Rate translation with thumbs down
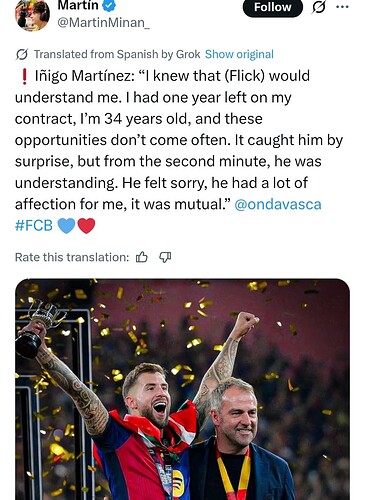 pyautogui.click(x=165, y=257)
